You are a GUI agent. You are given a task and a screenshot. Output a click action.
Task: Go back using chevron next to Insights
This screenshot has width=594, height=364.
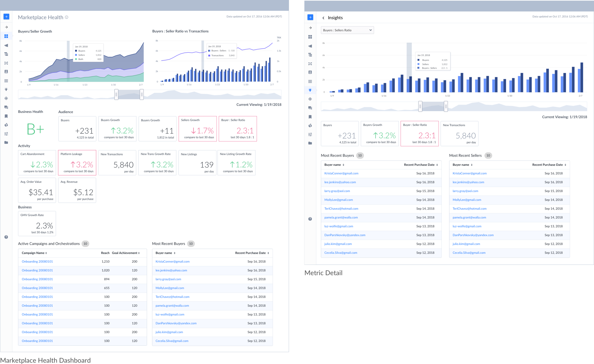pyautogui.click(x=324, y=18)
